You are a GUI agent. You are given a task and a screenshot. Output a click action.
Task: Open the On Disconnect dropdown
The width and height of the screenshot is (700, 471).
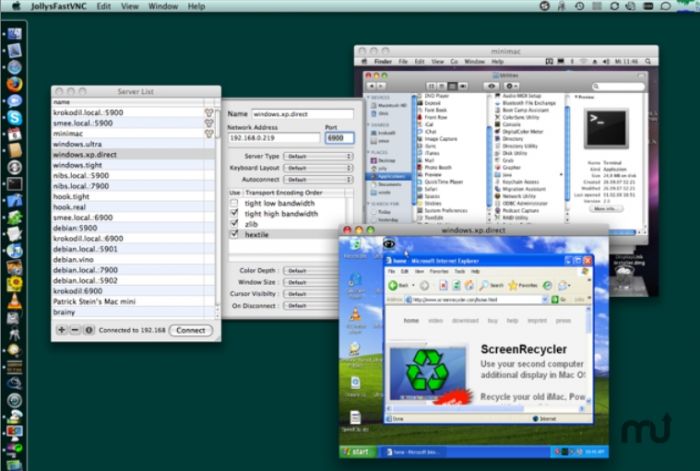point(311,305)
